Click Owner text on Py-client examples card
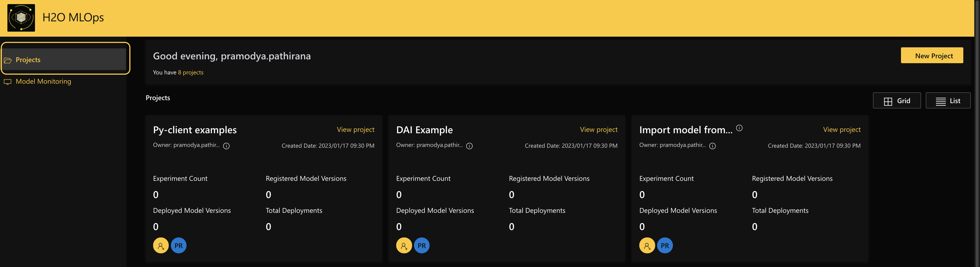 [x=186, y=145]
